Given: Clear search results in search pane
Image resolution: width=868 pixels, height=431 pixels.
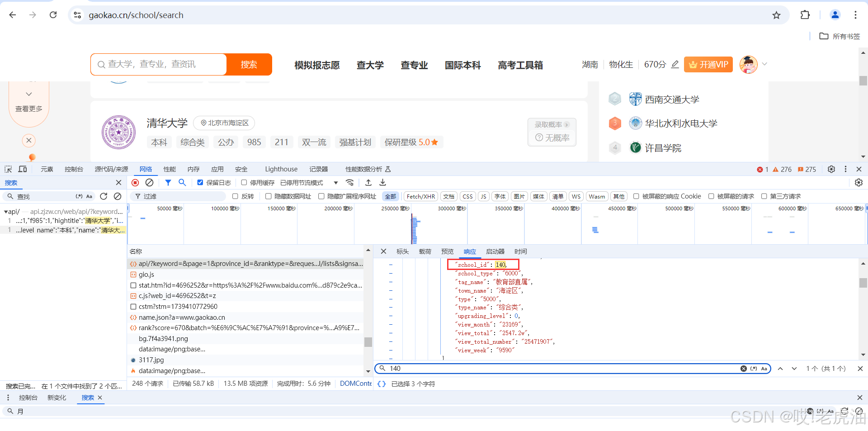Looking at the screenshot, I should pos(118,196).
